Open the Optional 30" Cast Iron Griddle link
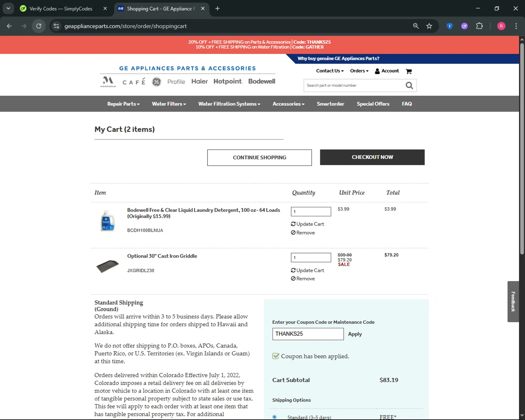 point(162,256)
